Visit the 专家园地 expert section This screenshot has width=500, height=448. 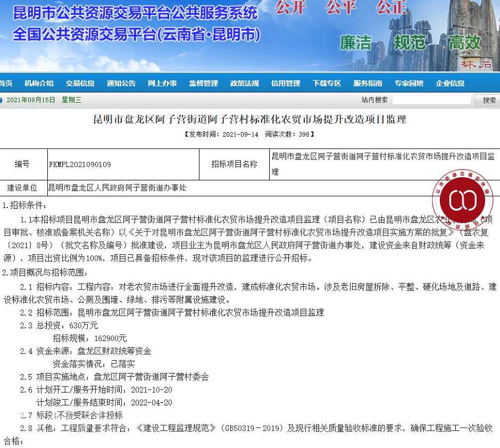(x=409, y=83)
